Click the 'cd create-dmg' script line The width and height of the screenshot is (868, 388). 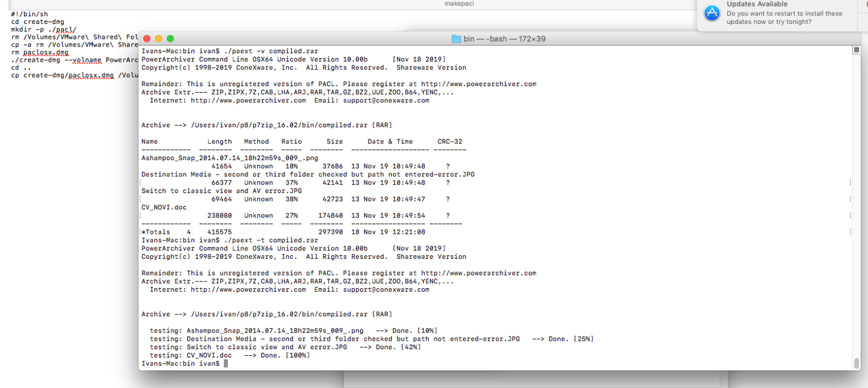pos(37,22)
